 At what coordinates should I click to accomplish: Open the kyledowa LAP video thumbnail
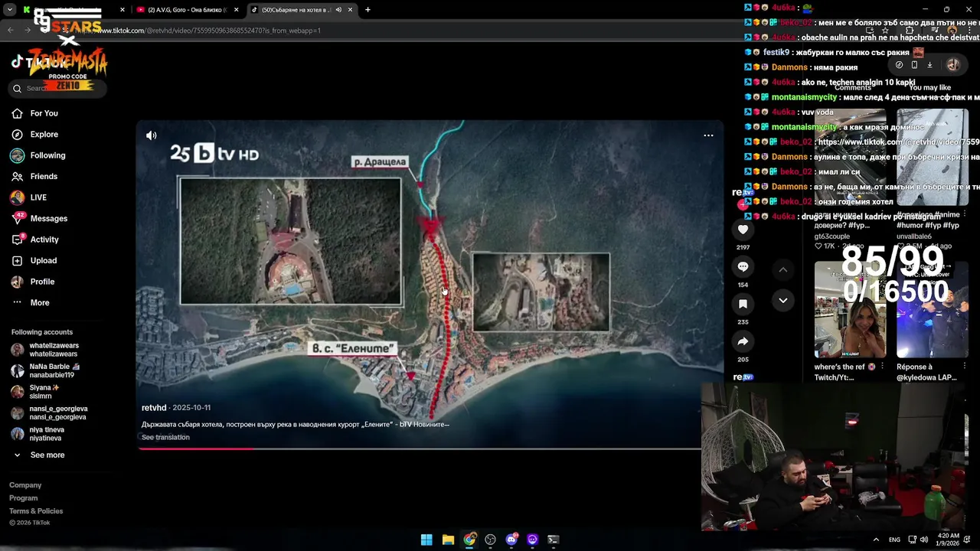932,310
